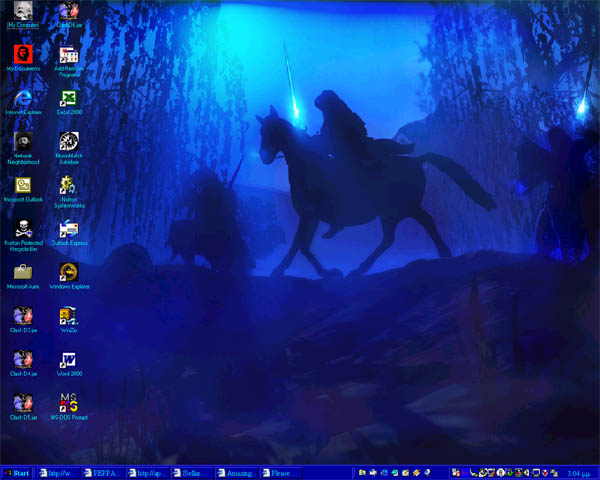The height and width of the screenshot is (480, 600).
Task: Launch Internet Explorer from the desktop
Action: pyautogui.click(x=23, y=102)
